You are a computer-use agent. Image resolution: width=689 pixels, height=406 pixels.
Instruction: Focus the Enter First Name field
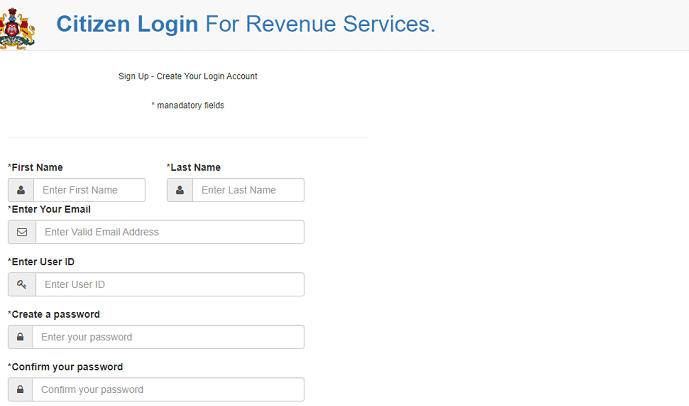tap(89, 190)
